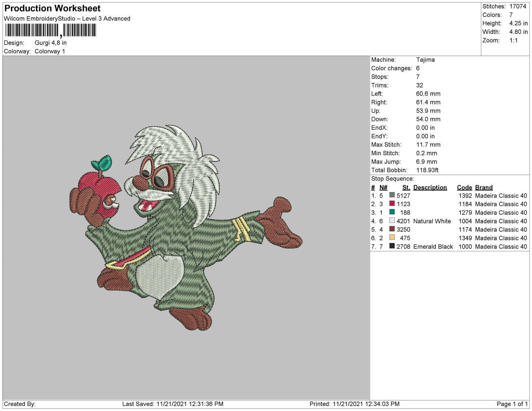532x411 pixels.
Task: Click the 'Created By:' footer label
Action: [x=20, y=404]
